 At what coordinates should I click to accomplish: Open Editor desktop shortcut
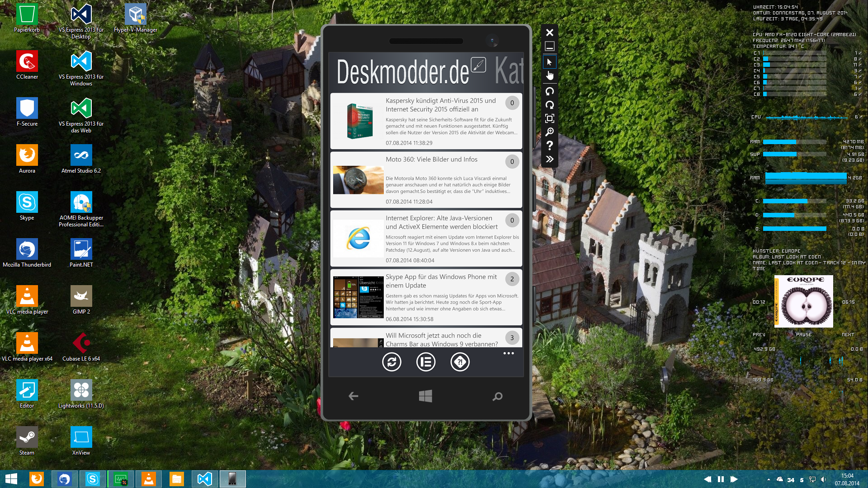click(27, 394)
